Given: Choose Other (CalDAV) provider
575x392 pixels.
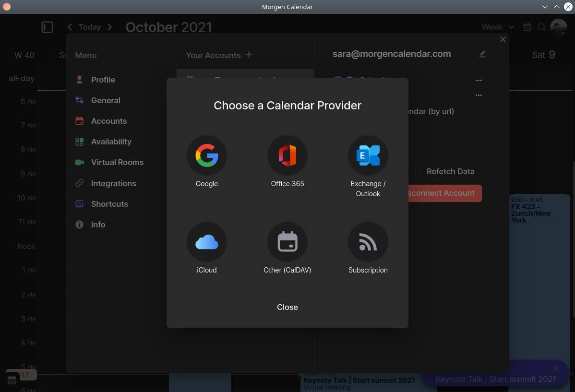Looking at the screenshot, I should pos(287,242).
